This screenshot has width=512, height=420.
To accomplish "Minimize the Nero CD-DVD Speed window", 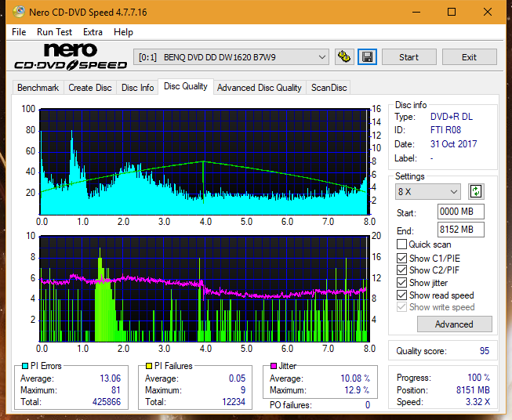I will coord(416,12).
